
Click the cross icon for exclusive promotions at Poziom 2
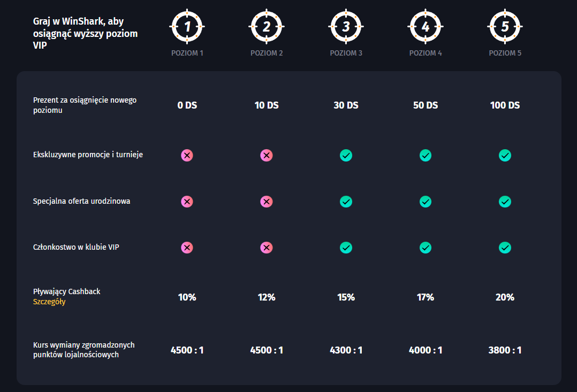(267, 155)
